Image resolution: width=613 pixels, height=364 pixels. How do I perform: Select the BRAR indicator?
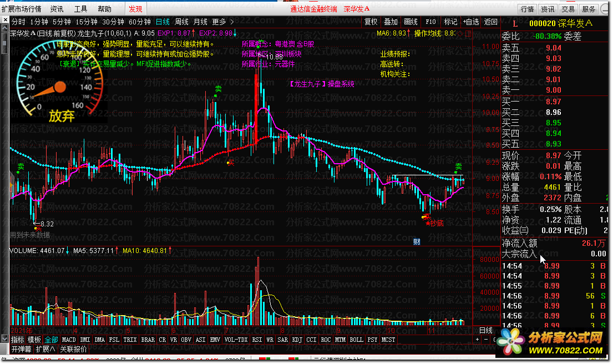[x=148, y=340]
